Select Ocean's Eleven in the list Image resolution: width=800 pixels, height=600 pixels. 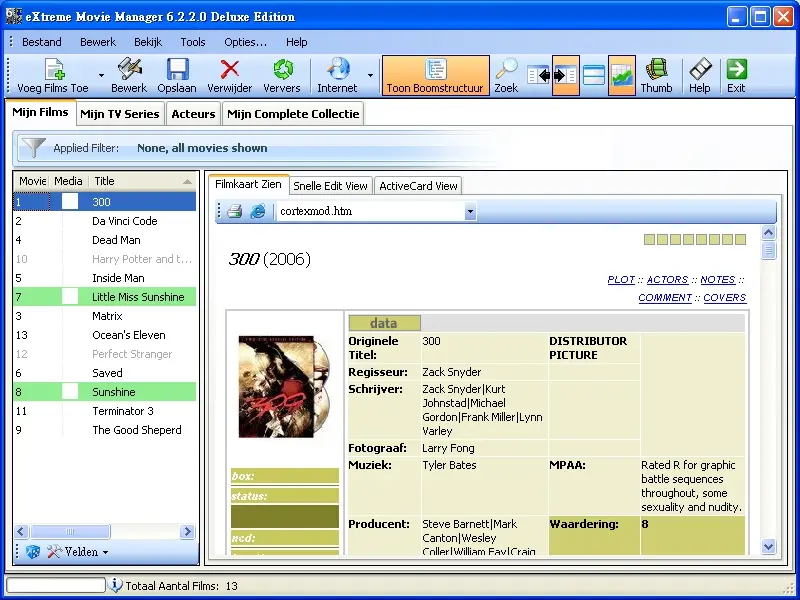pos(105,335)
